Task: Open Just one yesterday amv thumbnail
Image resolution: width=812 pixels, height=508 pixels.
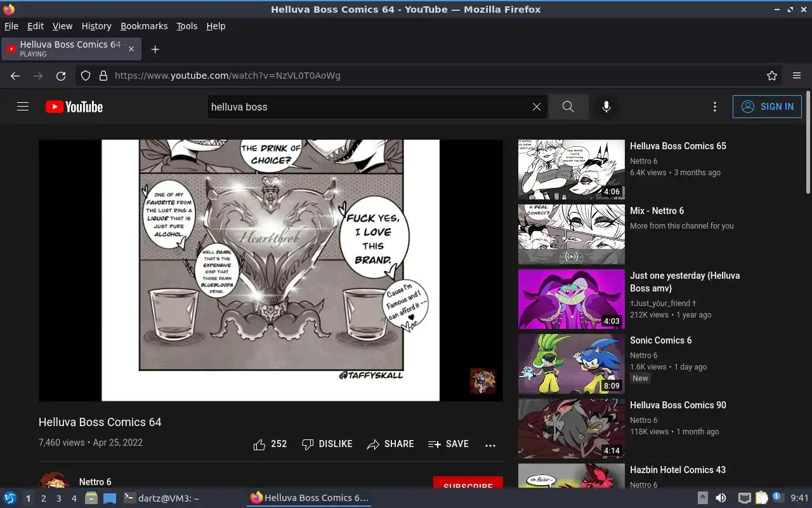Action: 572,299
